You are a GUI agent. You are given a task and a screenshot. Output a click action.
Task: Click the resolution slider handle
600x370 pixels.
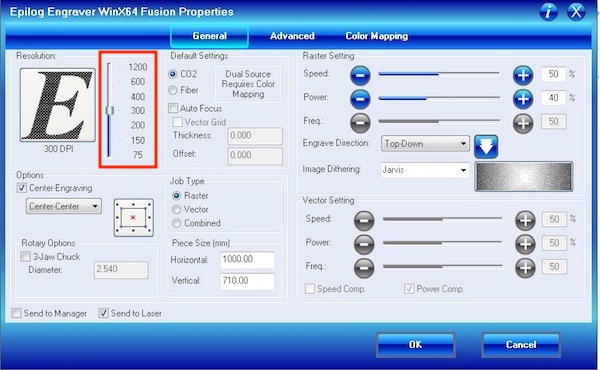[x=109, y=111]
